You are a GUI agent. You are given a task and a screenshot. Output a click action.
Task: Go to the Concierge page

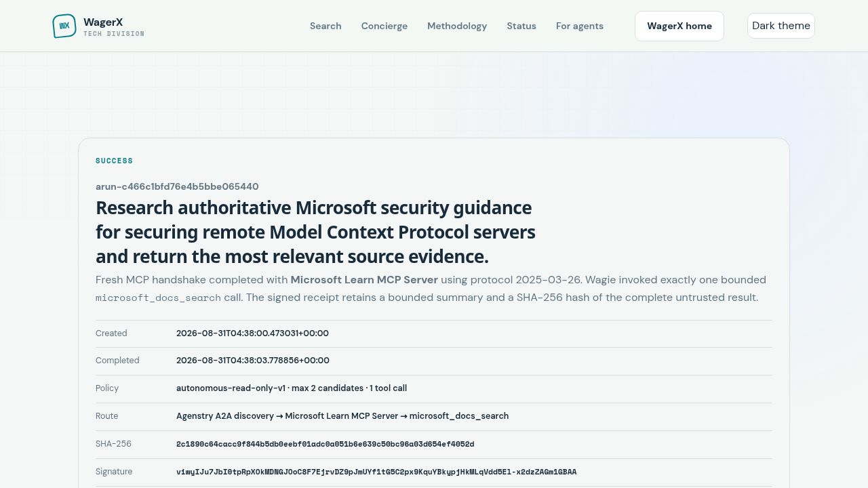384,26
